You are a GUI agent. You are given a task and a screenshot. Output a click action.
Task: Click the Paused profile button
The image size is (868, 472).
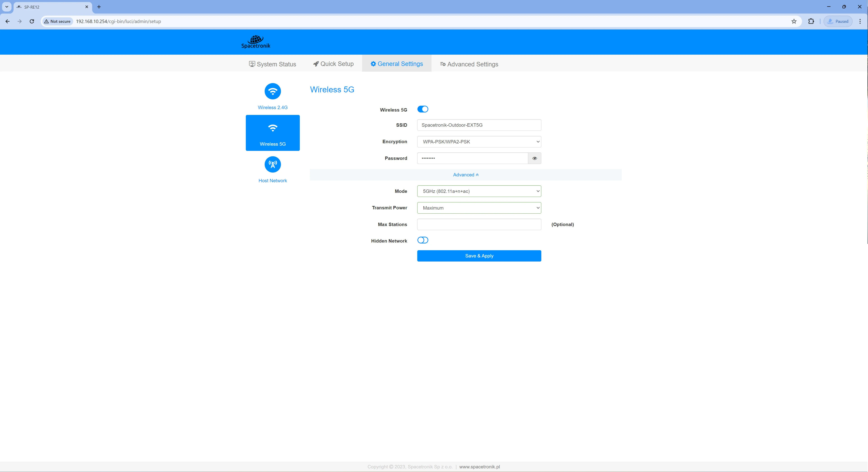pyautogui.click(x=838, y=21)
